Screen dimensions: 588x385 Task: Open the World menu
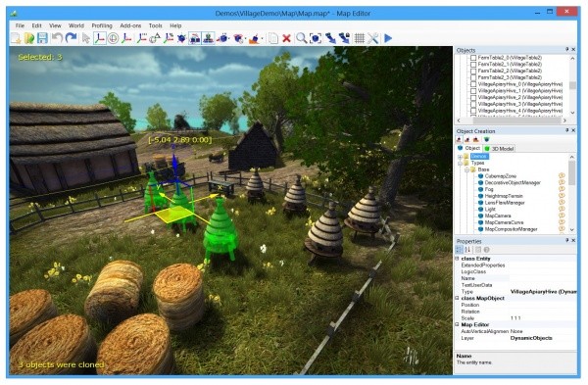pyautogui.click(x=76, y=25)
